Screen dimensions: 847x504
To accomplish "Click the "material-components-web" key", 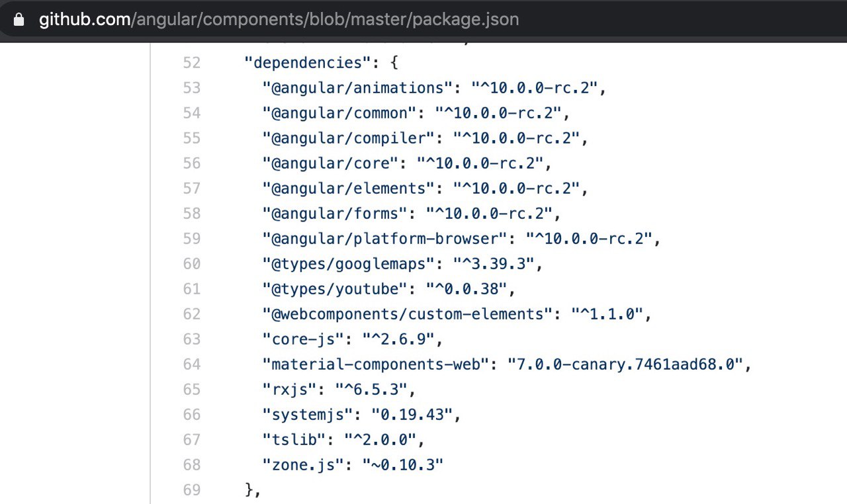I will point(375,364).
